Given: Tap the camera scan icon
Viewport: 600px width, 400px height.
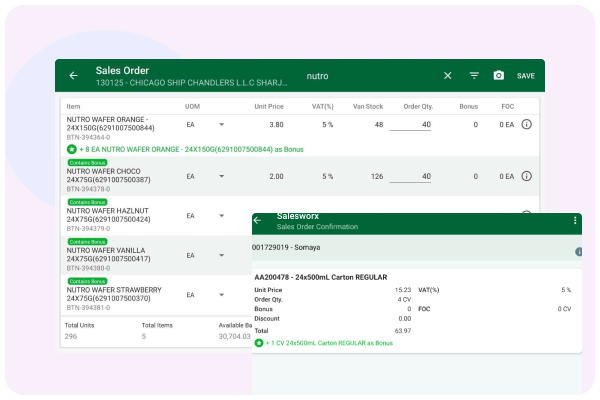Looking at the screenshot, I should tap(499, 76).
